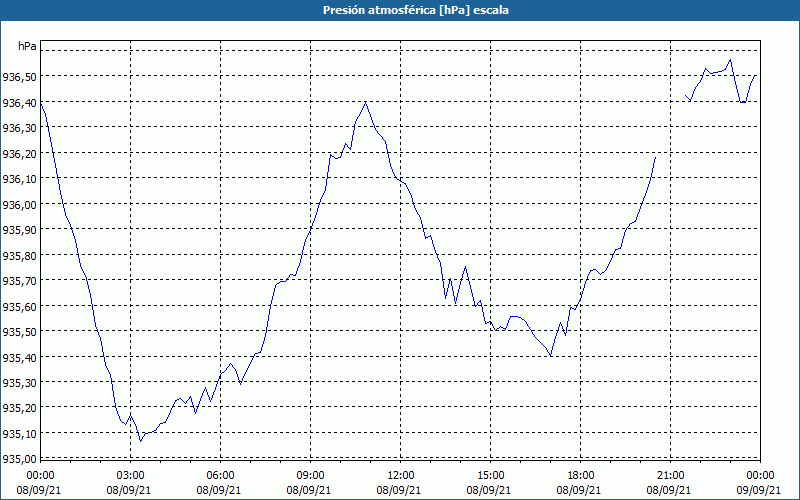Select the 935,80 y-axis label

19,255
